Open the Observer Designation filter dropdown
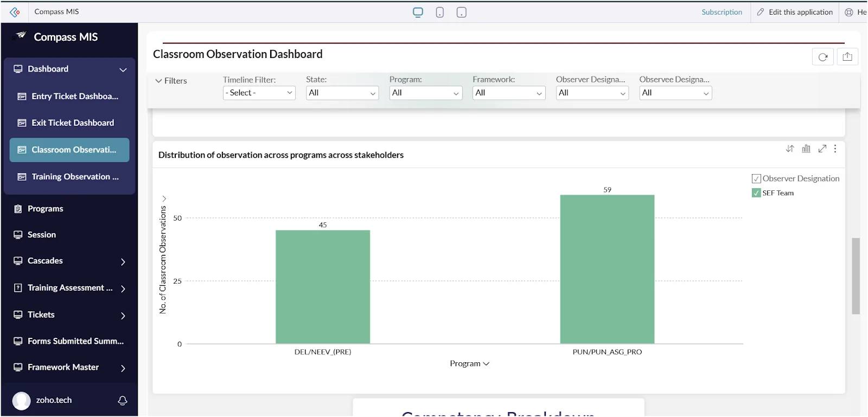 [592, 93]
